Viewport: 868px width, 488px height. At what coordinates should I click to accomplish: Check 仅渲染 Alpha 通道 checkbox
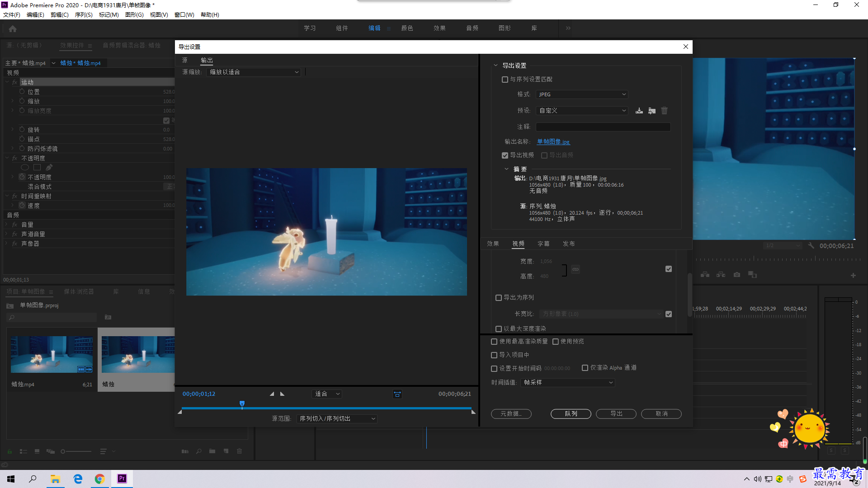point(585,368)
